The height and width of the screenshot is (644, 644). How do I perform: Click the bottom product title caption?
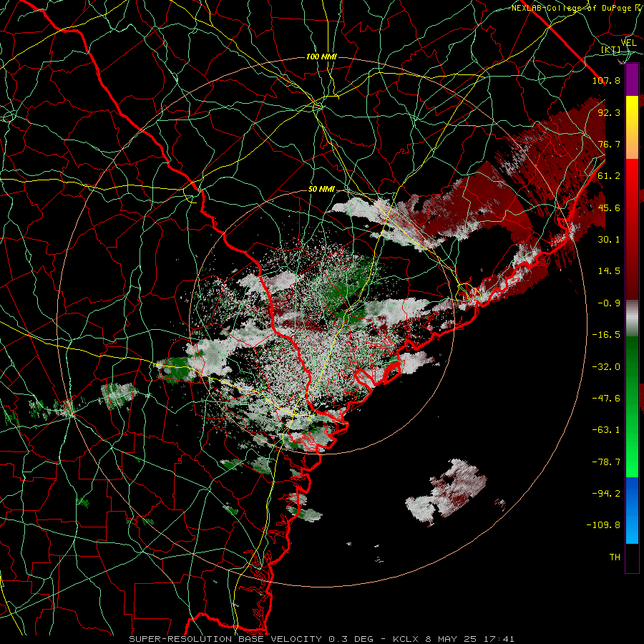pos(321,639)
